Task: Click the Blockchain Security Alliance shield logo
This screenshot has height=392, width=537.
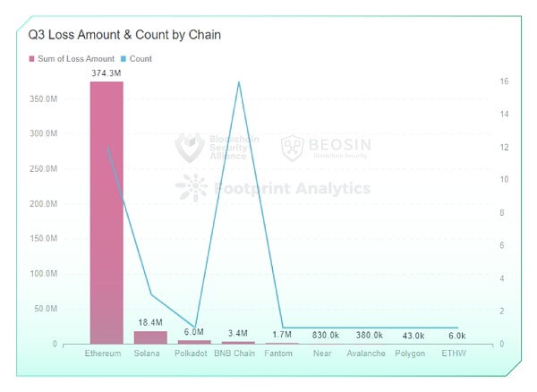Action: pos(189,146)
